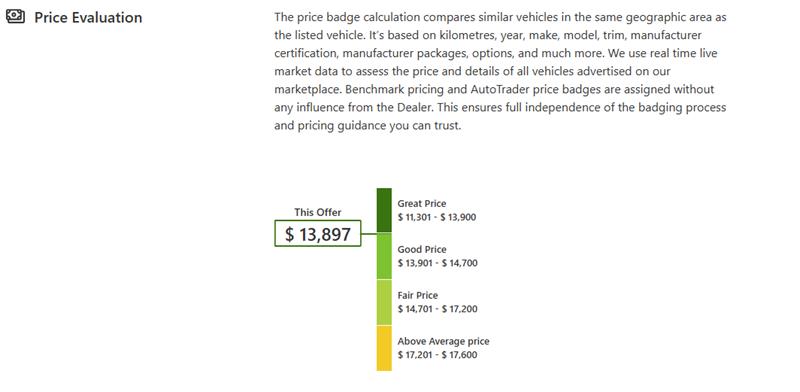The image size is (800, 392).
Task: Click the This Offer label
Action: coord(318,212)
